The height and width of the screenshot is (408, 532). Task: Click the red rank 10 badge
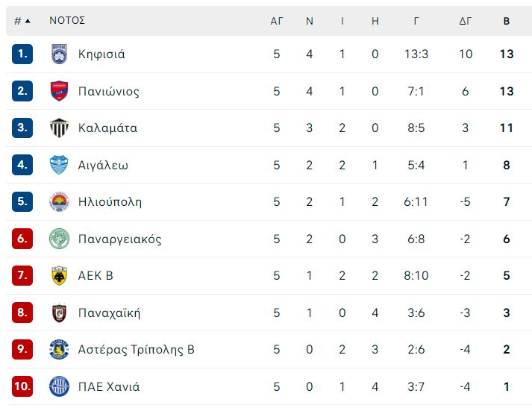point(22,386)
